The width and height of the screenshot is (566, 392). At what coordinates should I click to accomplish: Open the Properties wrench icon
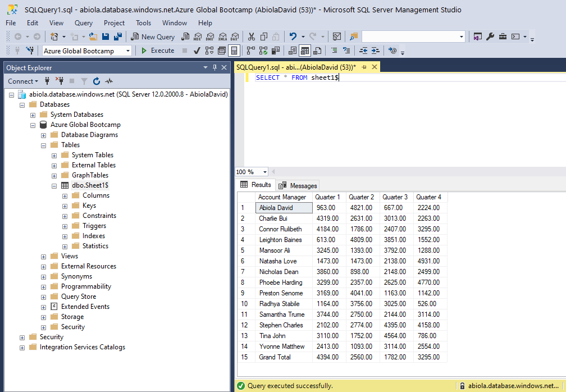(490, 37)
